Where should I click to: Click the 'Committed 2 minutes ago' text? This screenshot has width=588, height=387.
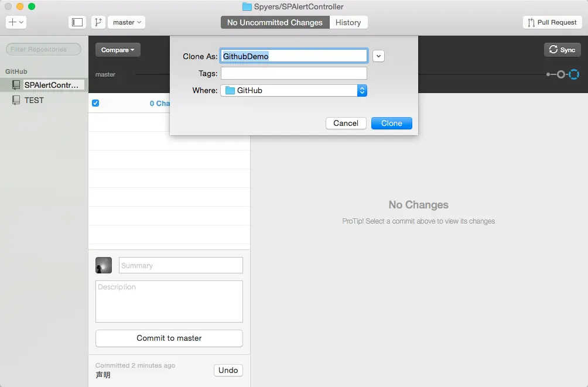(x=135, y=365)
